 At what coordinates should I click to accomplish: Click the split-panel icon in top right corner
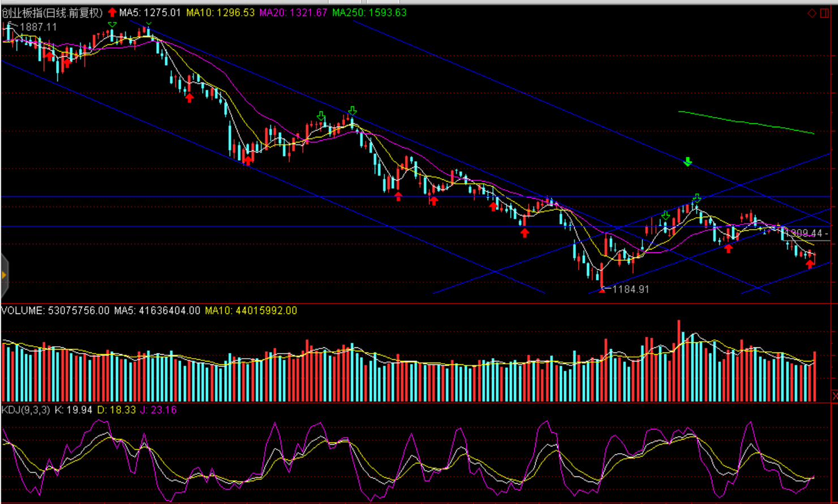click(x=825, y=13)
